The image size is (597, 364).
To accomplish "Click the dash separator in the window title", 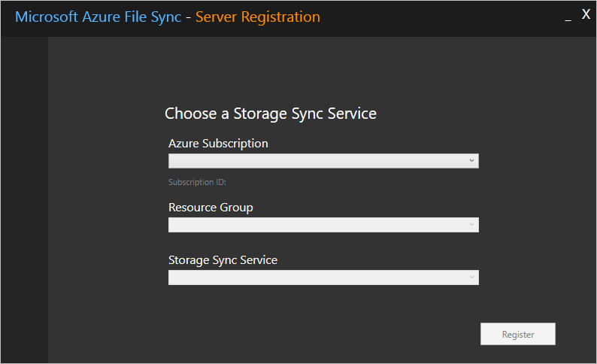I will [x=188, y=17].
